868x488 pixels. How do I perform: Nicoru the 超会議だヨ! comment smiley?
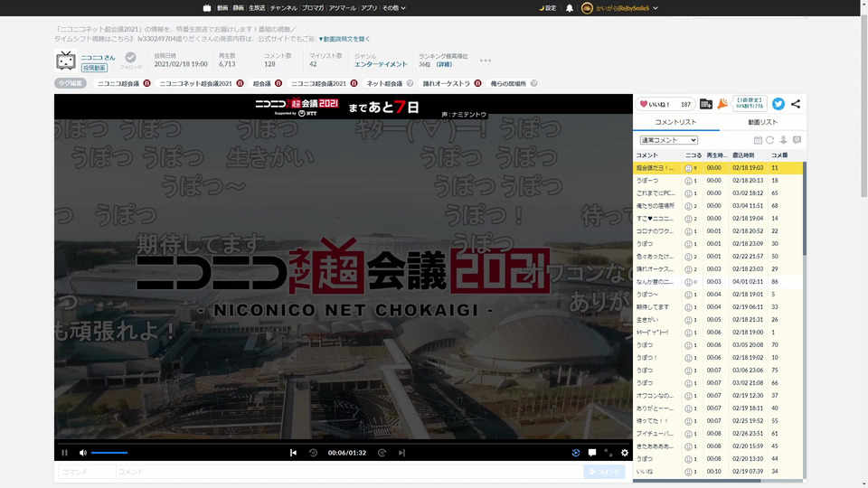pyautogui.click(x=688, y=168)
